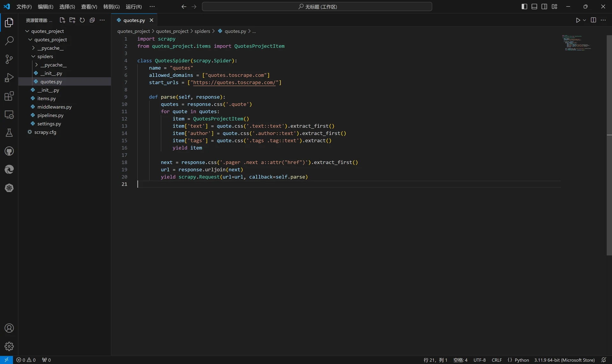This screenshot has width=612, height=364.
Task: Open middlewares.py in explorer
Action: [x=64, y=107]
